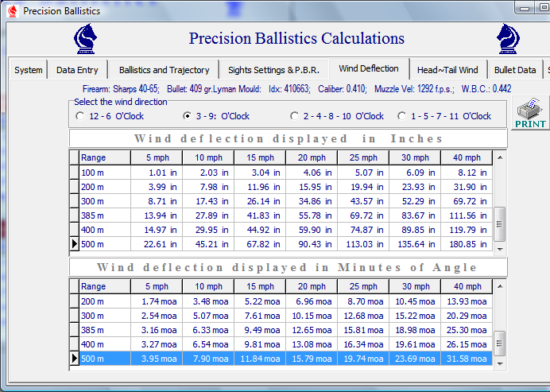
Task: Choose 1 - 5 - 7 - 11 O'Clock option
Action: pos(402,116)
